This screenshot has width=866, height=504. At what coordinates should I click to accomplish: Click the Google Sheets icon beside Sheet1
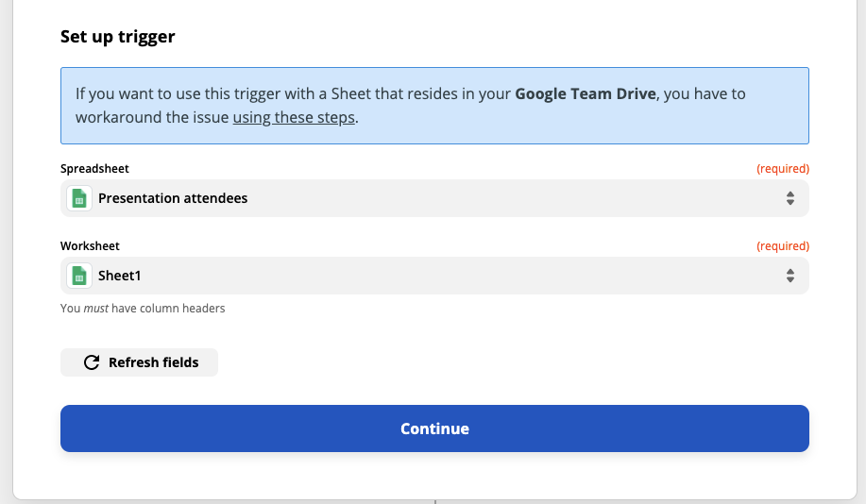point(79,276)
